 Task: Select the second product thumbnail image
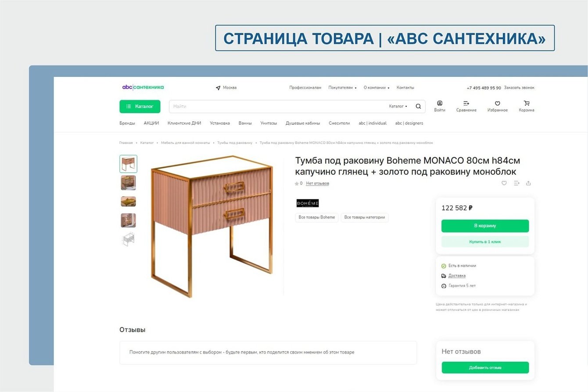(128, 183)
